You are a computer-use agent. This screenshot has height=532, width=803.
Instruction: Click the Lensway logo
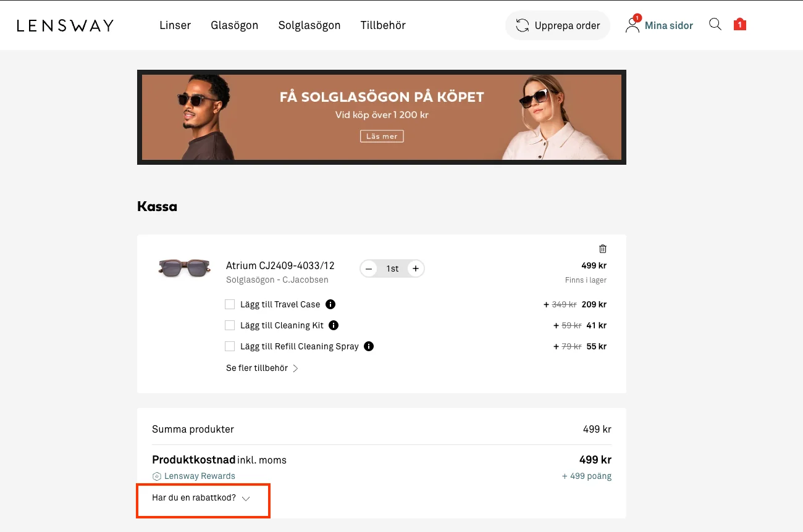click(65, 25)
